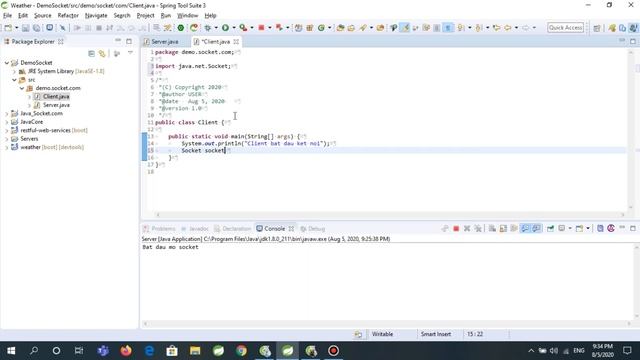This screenshot has height=360, width=640.
Task: Run the program with green Run button
Action: point(225,28)
